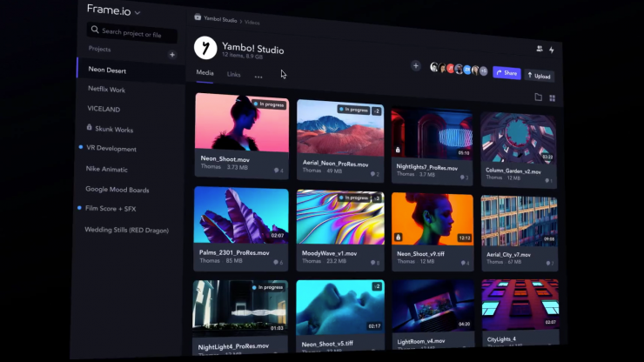The height and width of the screenshot is (362, 644).
Task: Toggle the grid view layout icon
Action: [552, 98]
